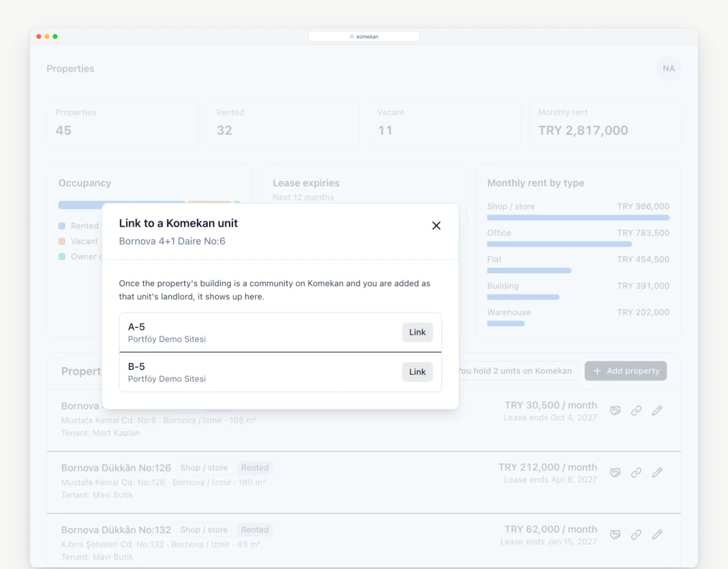Link the A-5 Portföy Demo Sitesi unit
728x569 pixels.
pyautogui.click(x=417, y=332)
